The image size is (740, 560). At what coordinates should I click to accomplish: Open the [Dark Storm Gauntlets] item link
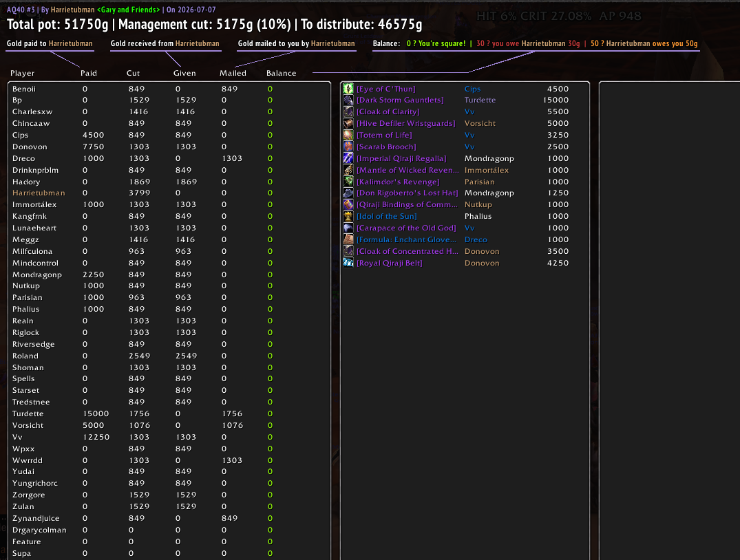[x=400, y=100]
